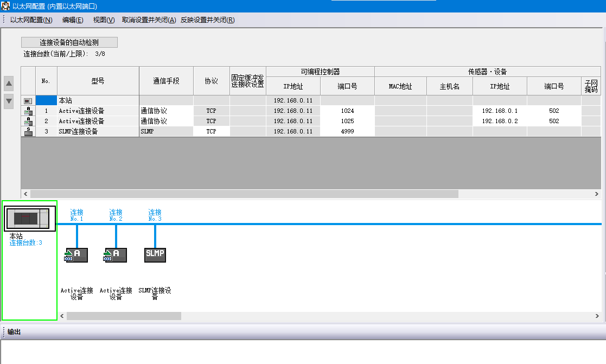Click the table's horizontal scrollbar right arrow

click(597, 194)
